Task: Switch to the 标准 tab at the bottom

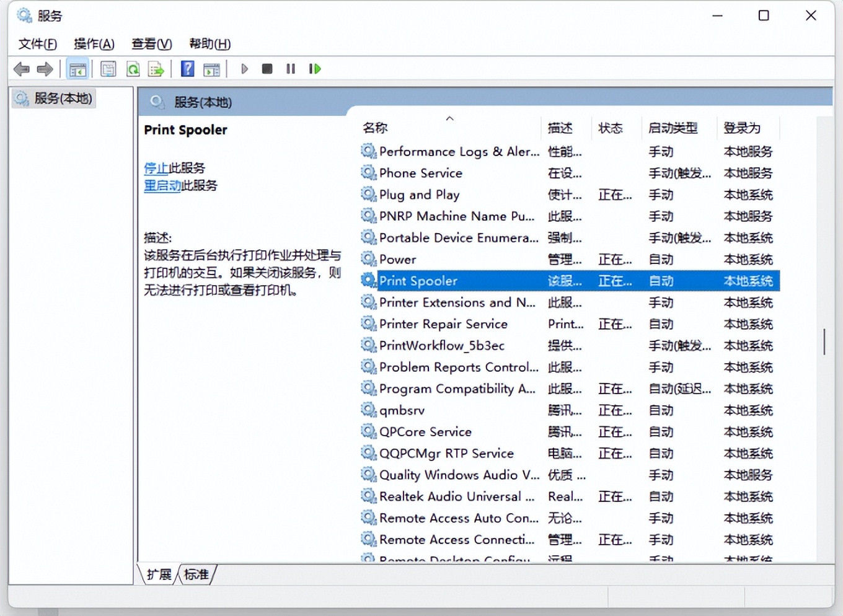Action: [196, 574]
